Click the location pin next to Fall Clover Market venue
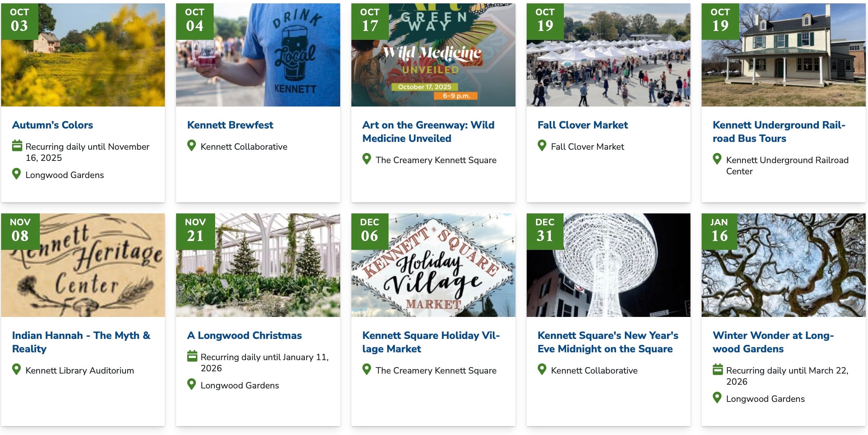 pos(542,146)
